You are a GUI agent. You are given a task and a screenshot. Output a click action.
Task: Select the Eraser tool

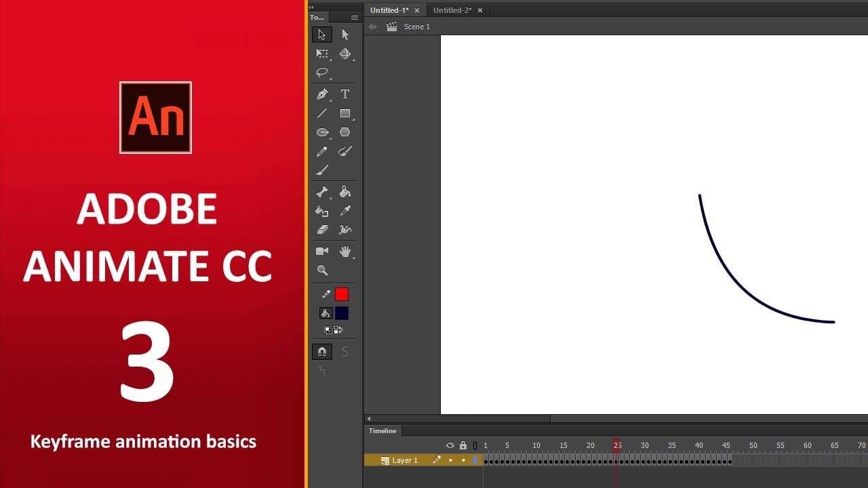[x=322, y=230]
